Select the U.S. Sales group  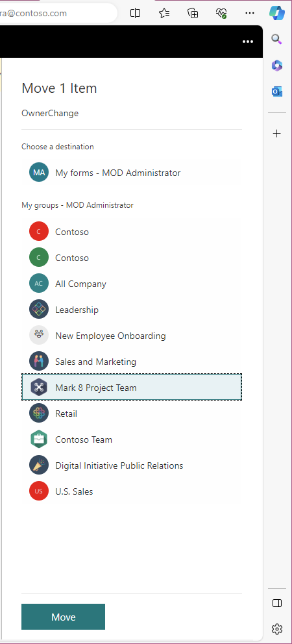tap(132, 491)
